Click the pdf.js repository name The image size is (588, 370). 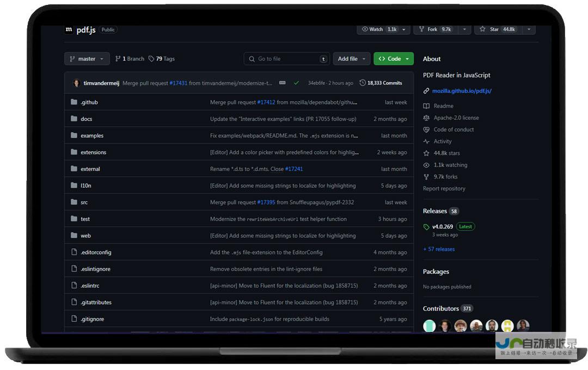(86, 30)
